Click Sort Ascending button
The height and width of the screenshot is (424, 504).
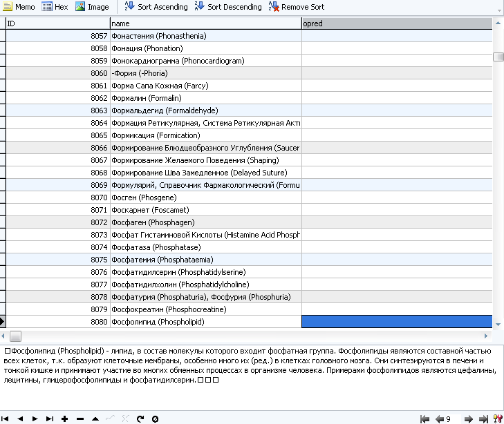pos(156,7)
